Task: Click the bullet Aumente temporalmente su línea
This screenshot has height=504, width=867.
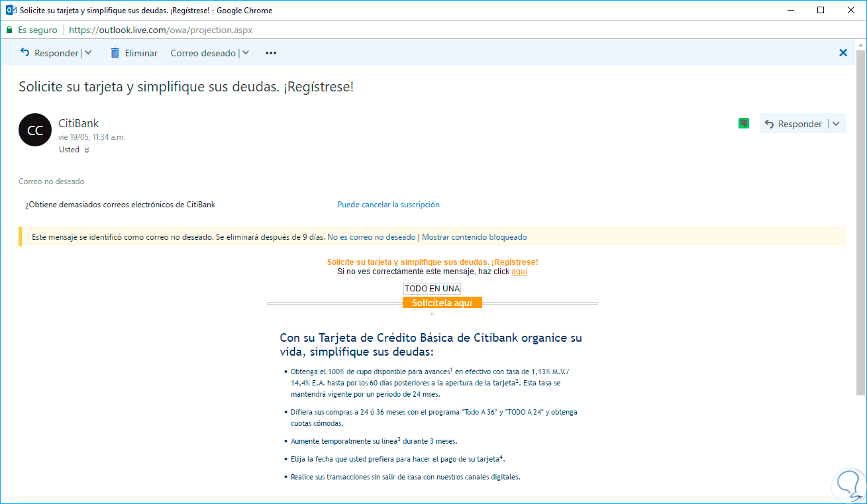Action: (374, 440)
